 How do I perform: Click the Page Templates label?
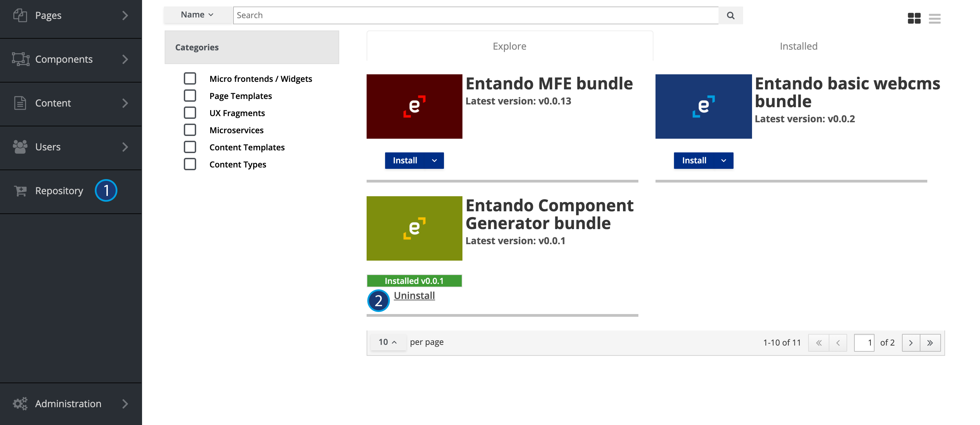click(x=240, y=96)
